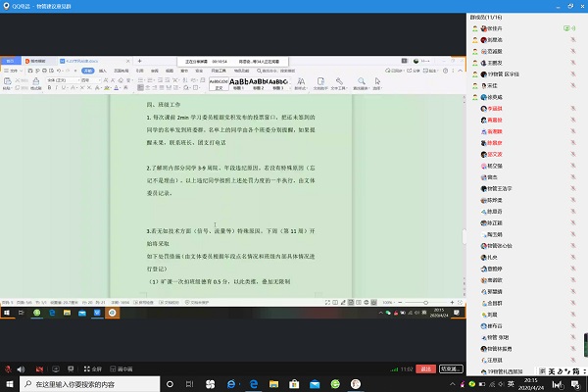Choose the 正文 style in the style gallery
Image resolution: width=588 pixels, height=392 pixels.
coord(220,83)
